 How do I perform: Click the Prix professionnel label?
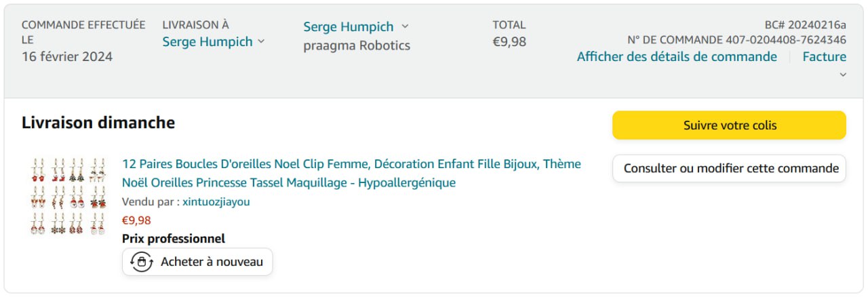pyautogui.click(x=174, y=238)
